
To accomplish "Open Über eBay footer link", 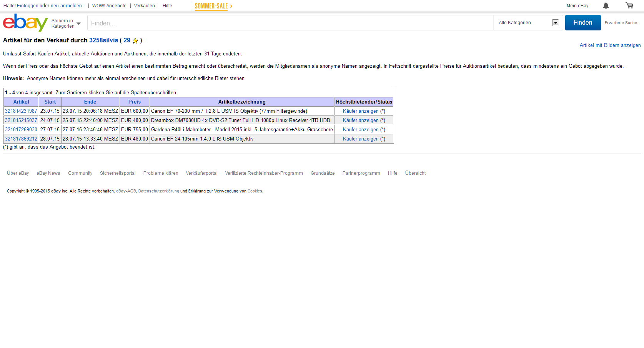I will pyautogui.click(x=18, y=173).
